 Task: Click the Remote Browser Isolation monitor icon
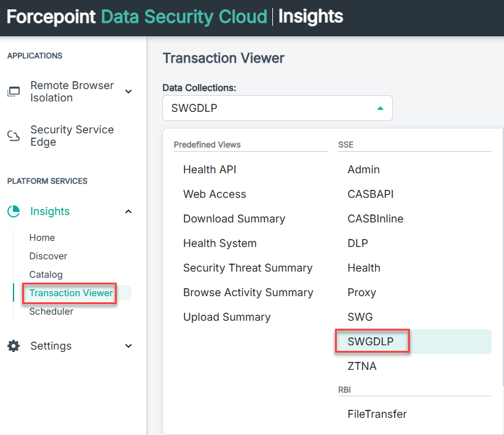(x=13, y=92)
